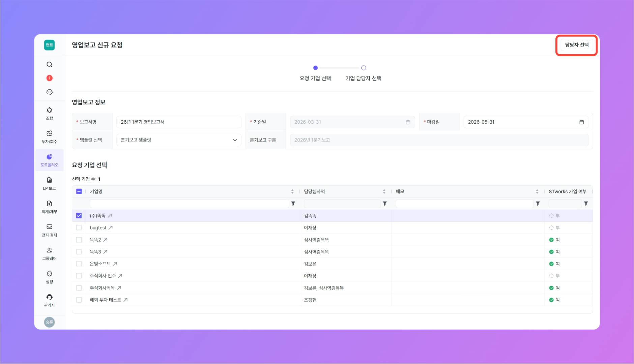
Task: Uncheck the (주)똑똑 row checkbox
Action: click(79, 216)
